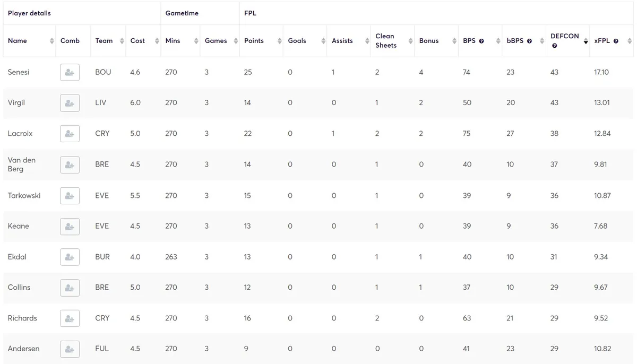Click Senesi's team BOU
The height and width of the screenshot is (364, 637).
pos(103,72)
